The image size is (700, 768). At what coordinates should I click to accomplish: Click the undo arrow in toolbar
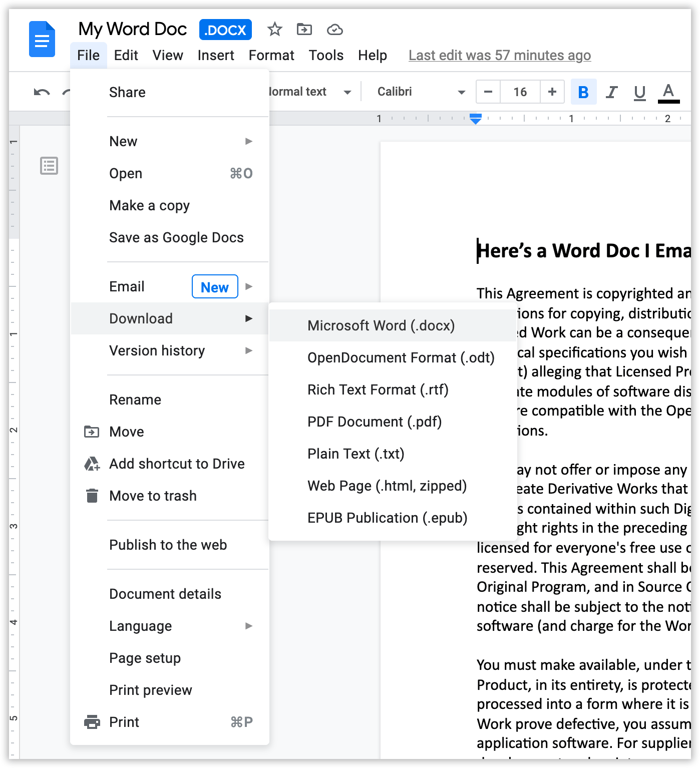[42, 92]
